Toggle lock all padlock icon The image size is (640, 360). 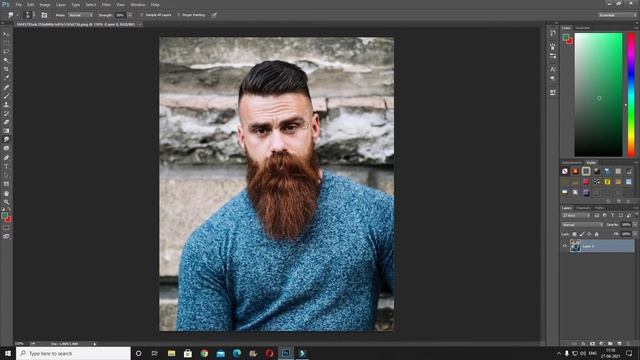596,234
